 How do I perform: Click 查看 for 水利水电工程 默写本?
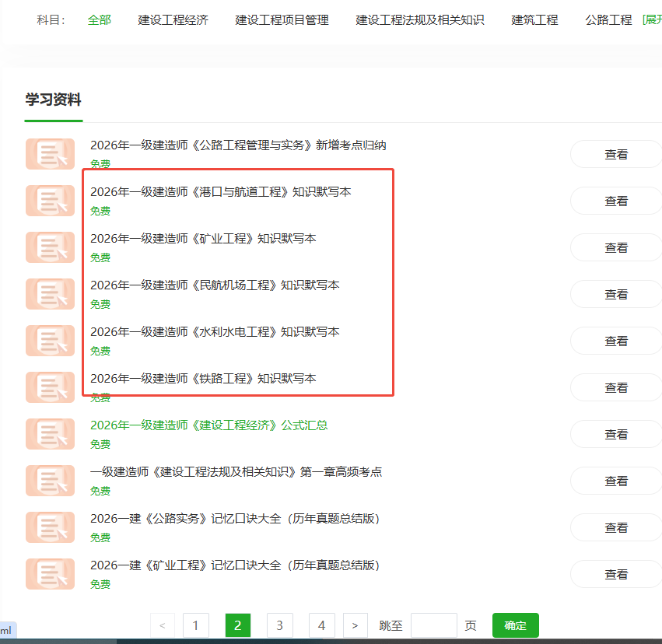tap(616, 341)
